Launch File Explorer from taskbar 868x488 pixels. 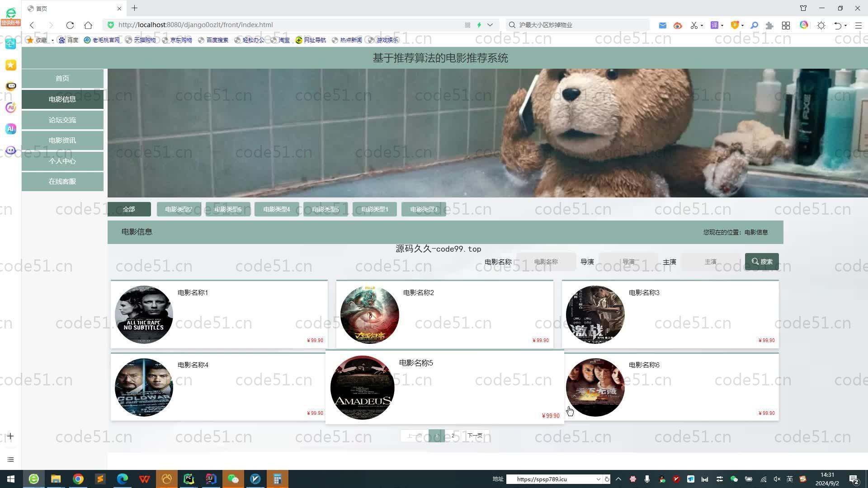pos(56,479)
